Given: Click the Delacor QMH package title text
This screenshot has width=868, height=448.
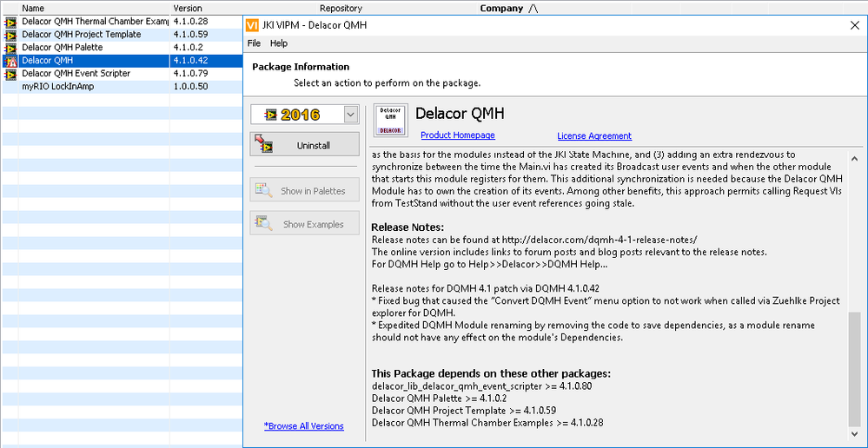Looking at the screenshot, I should tap(460, 114).
